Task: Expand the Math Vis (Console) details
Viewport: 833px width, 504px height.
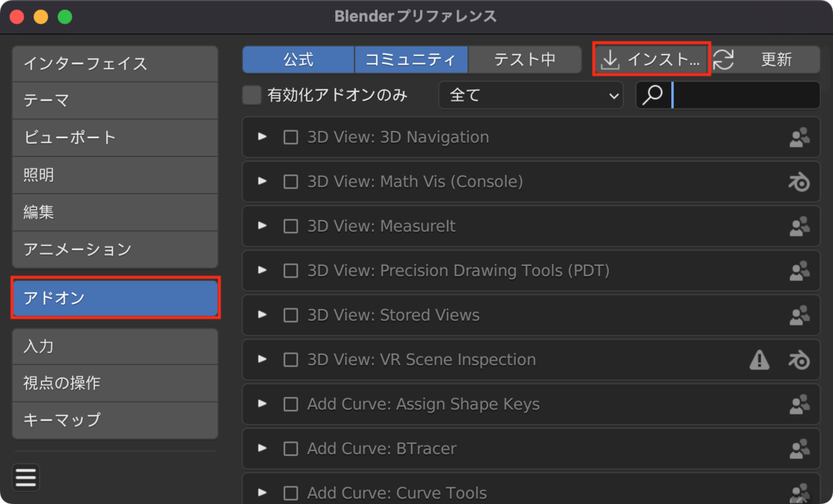Action: point(262,181)
